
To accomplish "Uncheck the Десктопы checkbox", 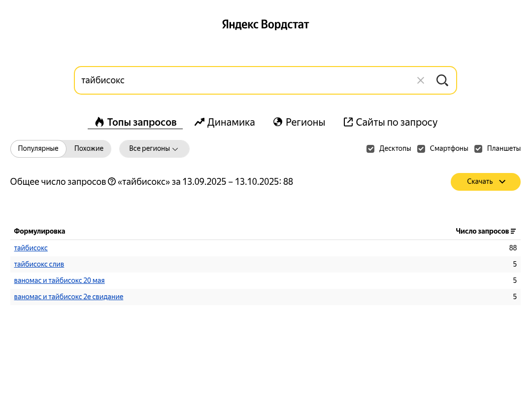I will coord(370,149).
